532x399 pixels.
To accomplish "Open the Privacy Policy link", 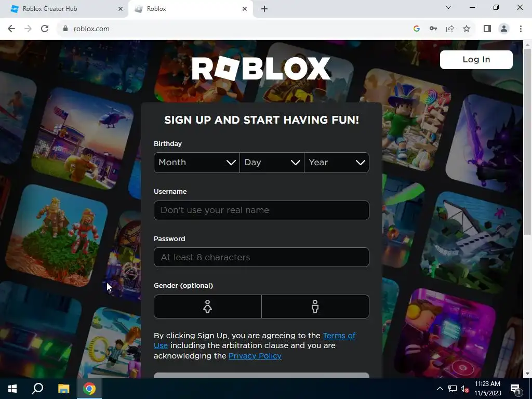I will 255,356.
